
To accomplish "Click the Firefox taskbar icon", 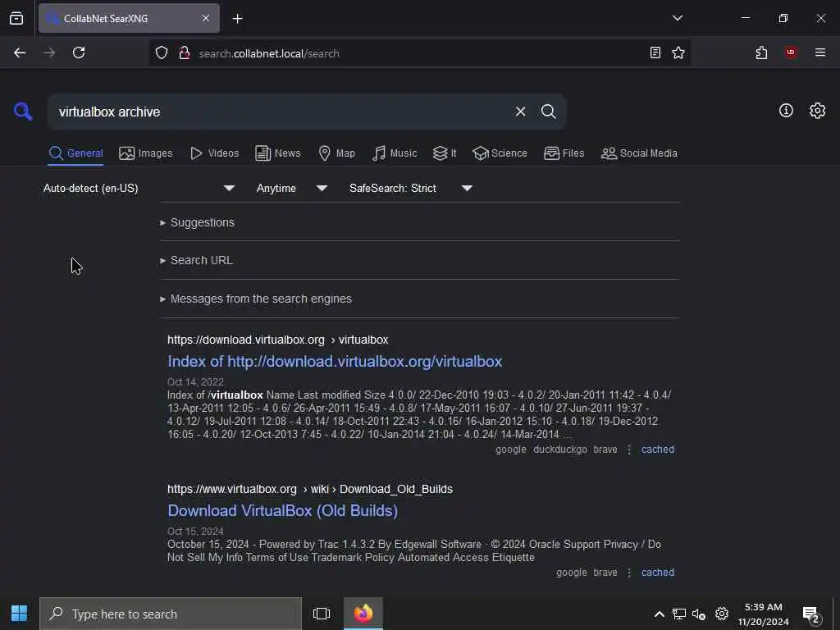I will pyautogui.click(x=363, y=614).
